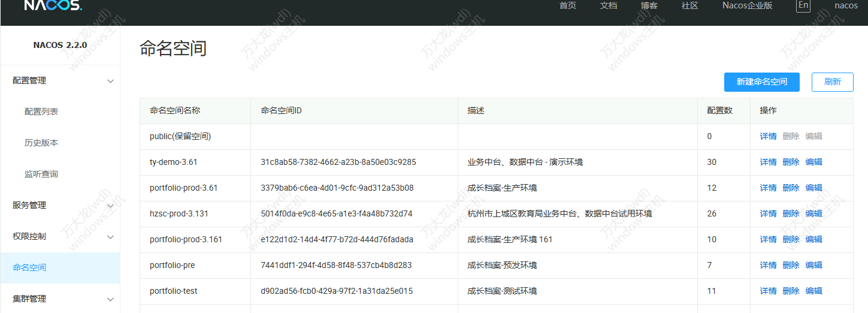The width and height of the screenshot is (868, 313).
Task: Open Nacos企业版 link in top navigation
Action: [x=747, y=5]
